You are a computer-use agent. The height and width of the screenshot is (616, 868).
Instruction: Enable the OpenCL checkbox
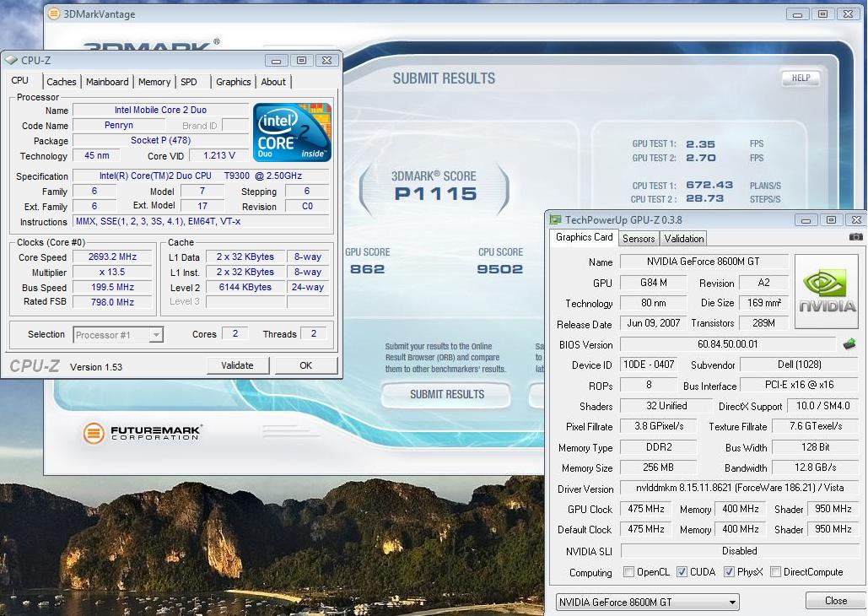point(629,571)
